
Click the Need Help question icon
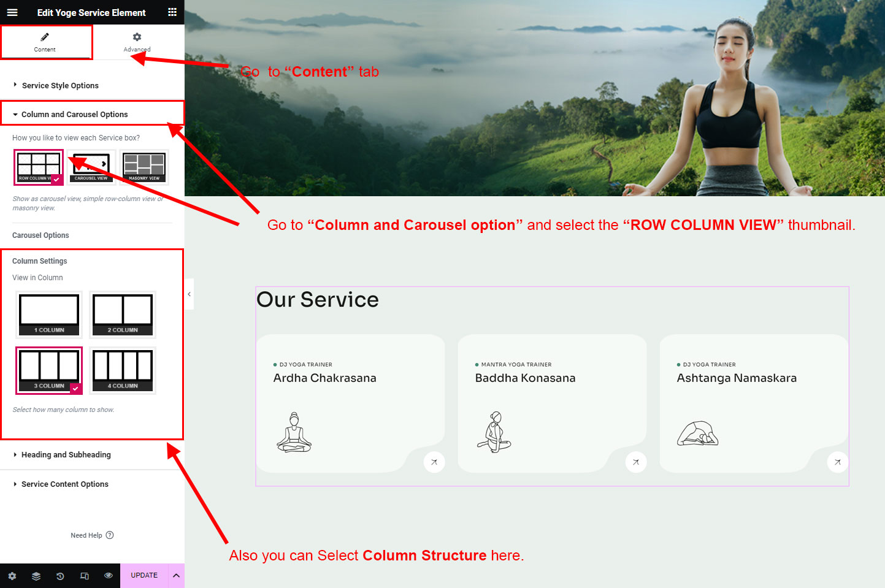[x=110, y=535]
